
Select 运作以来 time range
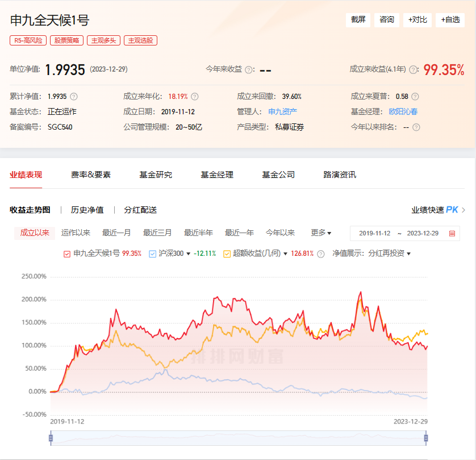click(76, 233)
